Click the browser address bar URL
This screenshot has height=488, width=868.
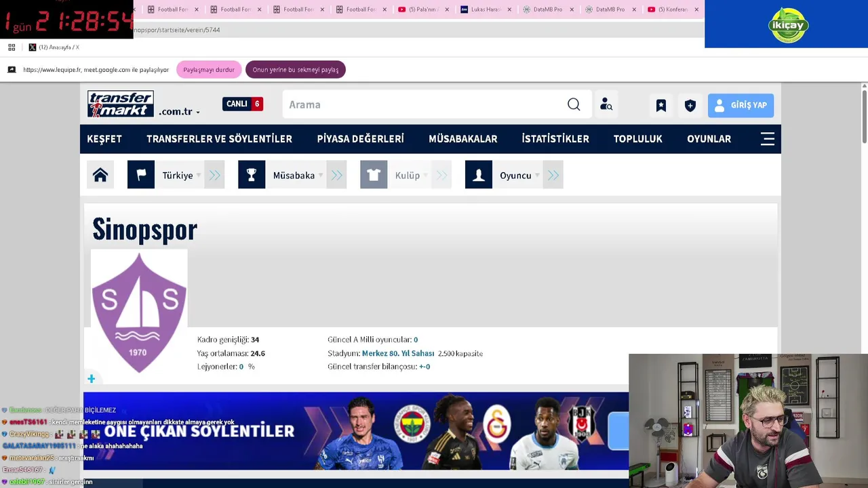[x=177, y=30]
